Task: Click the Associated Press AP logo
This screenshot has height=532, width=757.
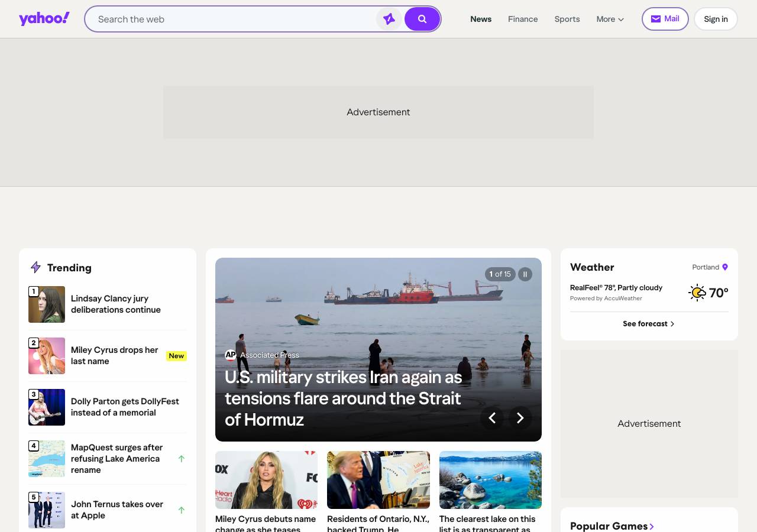Action: (231, 355)
